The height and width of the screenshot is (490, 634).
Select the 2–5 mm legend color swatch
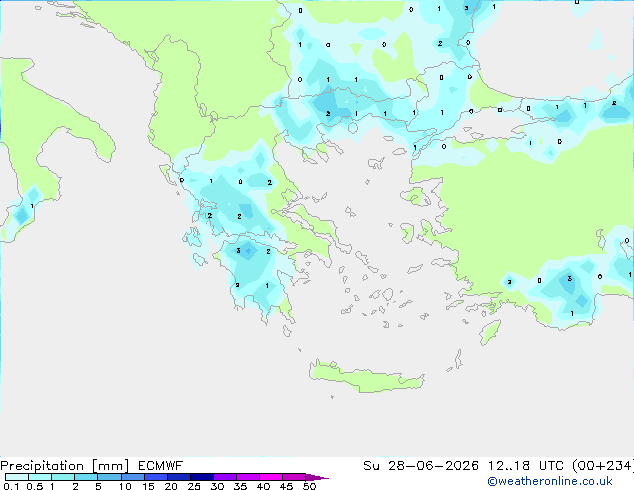pyautogui.click(x=86, y=477)
